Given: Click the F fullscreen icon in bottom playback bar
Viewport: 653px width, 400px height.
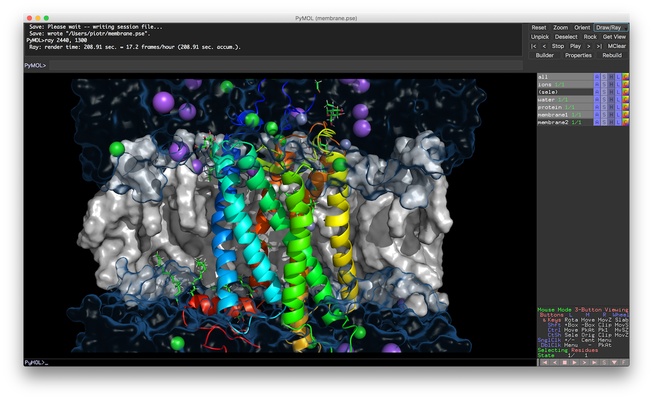Looking at the screenshot, I should 623,362.
